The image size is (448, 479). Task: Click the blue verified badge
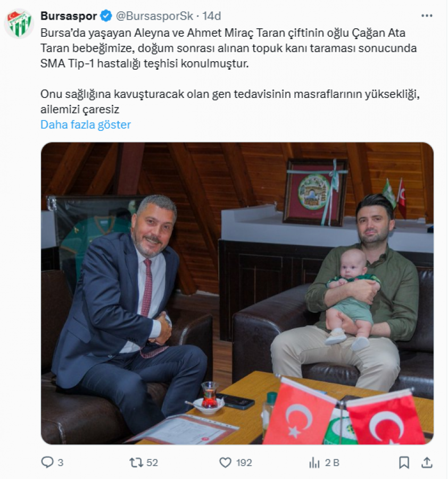click(106, 16)
